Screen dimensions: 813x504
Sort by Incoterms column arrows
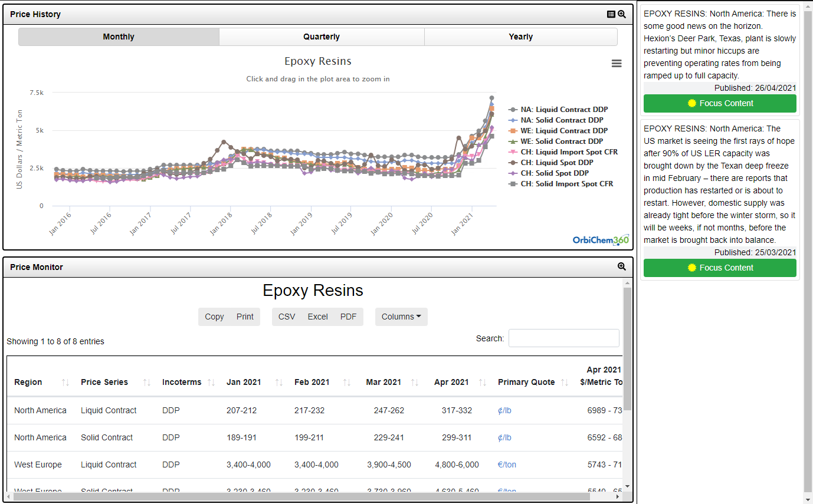pos(211,383)
